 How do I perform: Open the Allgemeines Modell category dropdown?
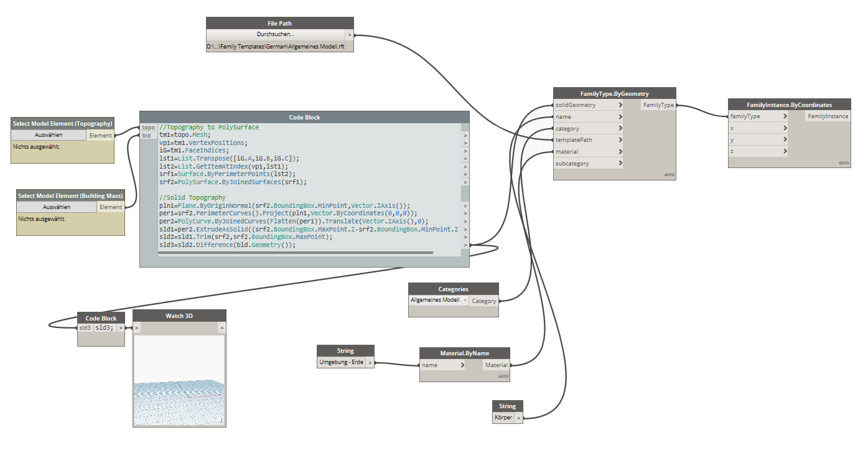pos(438,301)
